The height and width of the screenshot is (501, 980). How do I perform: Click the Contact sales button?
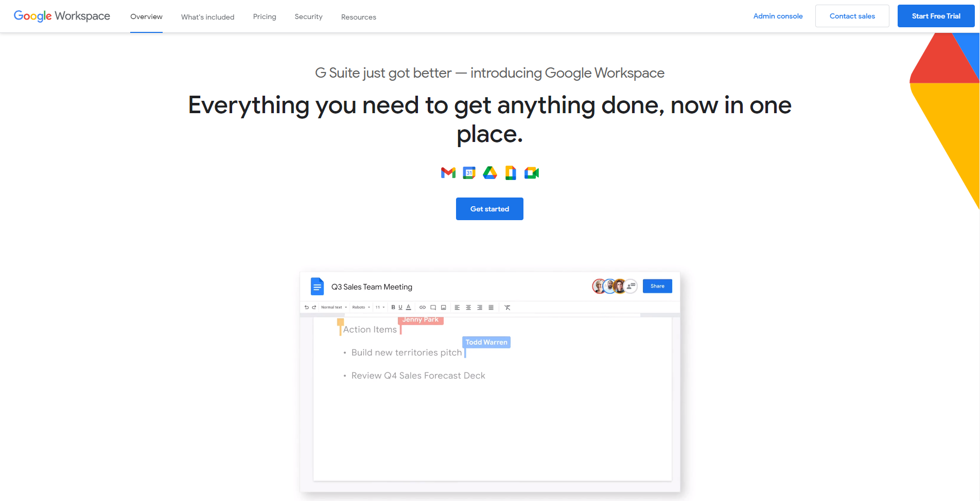click(852, 16)
